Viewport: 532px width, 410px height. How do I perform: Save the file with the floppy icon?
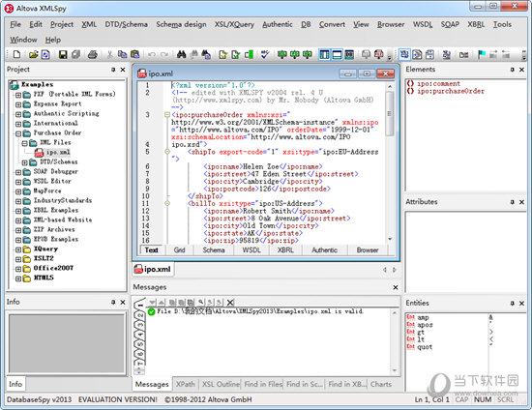pyautogui.click(x=63, y=54)
